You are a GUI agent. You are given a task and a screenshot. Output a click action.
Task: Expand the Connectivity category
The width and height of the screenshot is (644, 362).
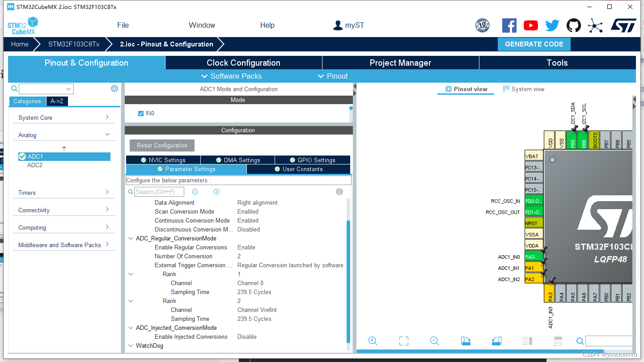pyautogui.click(x=64, y=210)
